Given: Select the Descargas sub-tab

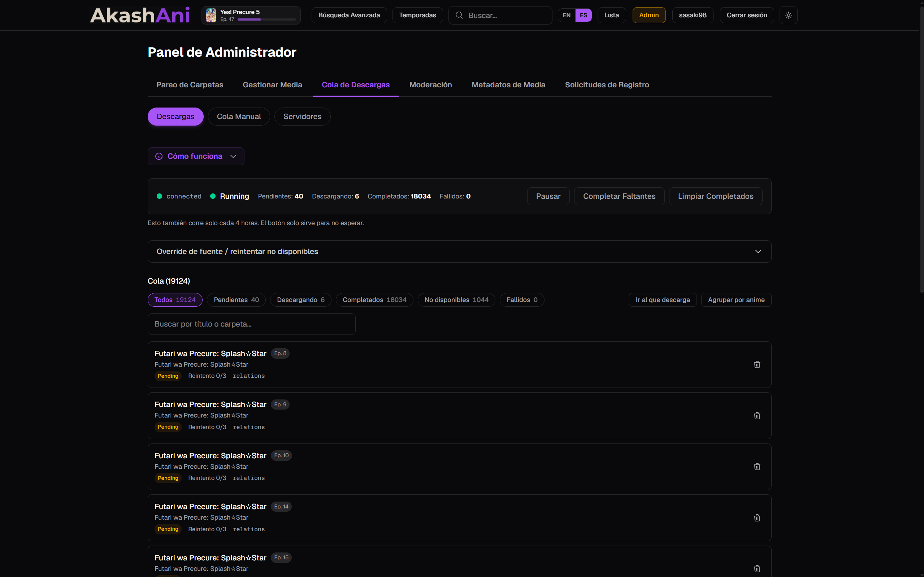Looking at the screenshot, I should (175, 117).
